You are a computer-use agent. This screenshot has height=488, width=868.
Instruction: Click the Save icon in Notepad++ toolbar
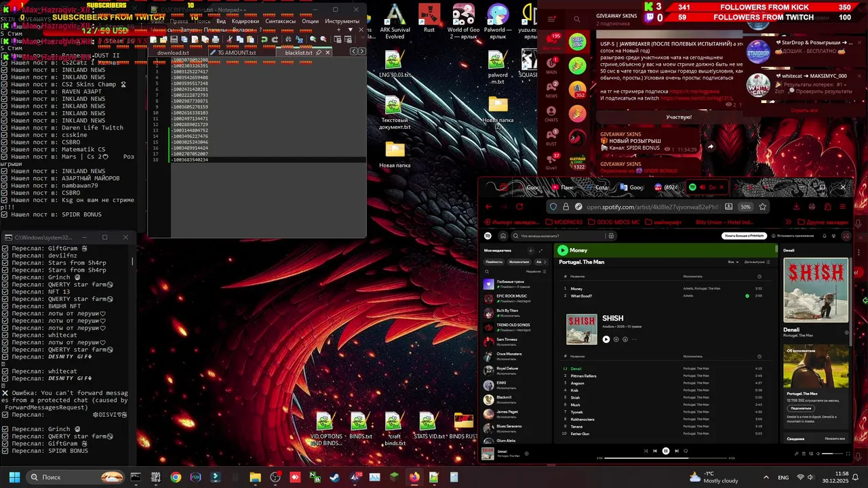coord(174,39)
